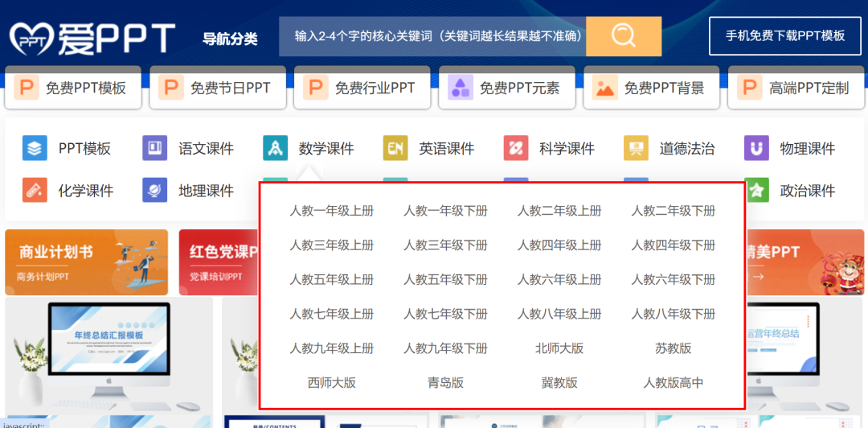Click the red 科学课件 icon
This screenshot has width=868, height=428.
(516, 148)
